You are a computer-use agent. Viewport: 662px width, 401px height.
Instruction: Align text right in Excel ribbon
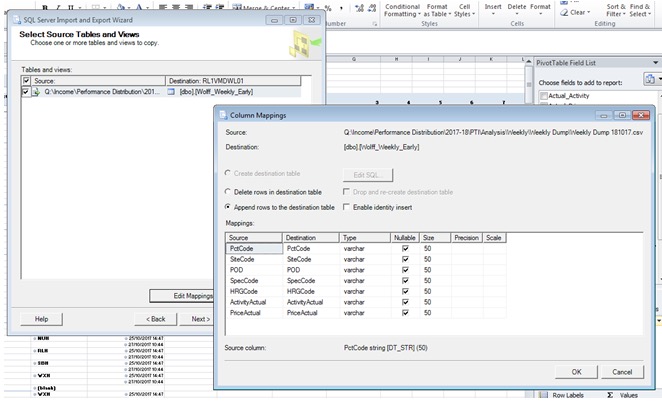(x=189, y=7)
